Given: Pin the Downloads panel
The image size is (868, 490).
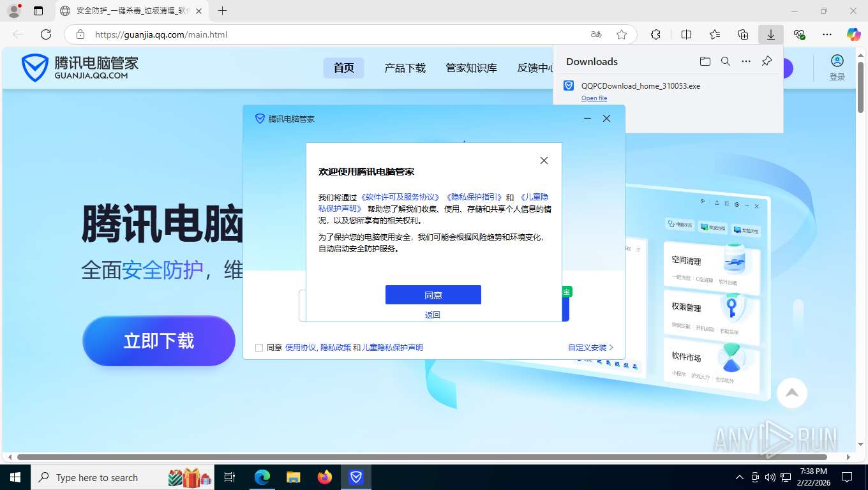Looking at the screenshot, I should [767, 61].
